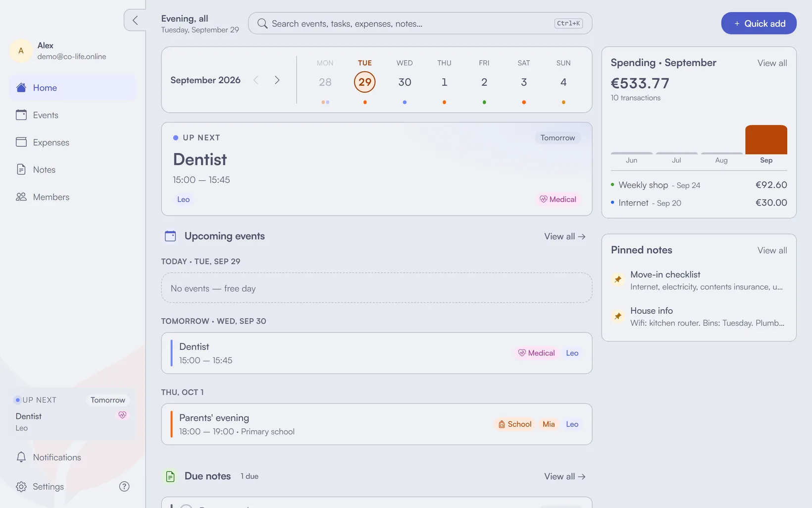
Task: Click Tomorrow badge in sidebar widget
Action: coord(107,400)
